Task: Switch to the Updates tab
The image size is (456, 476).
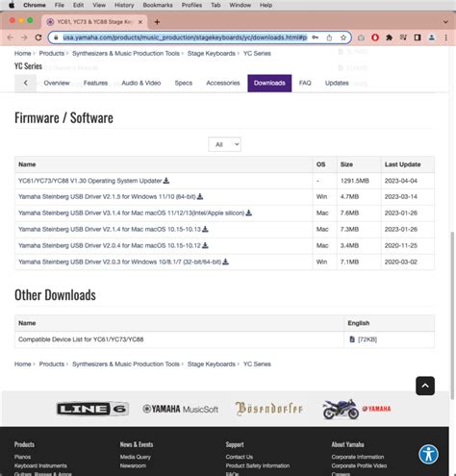Action: coord(337,83)
